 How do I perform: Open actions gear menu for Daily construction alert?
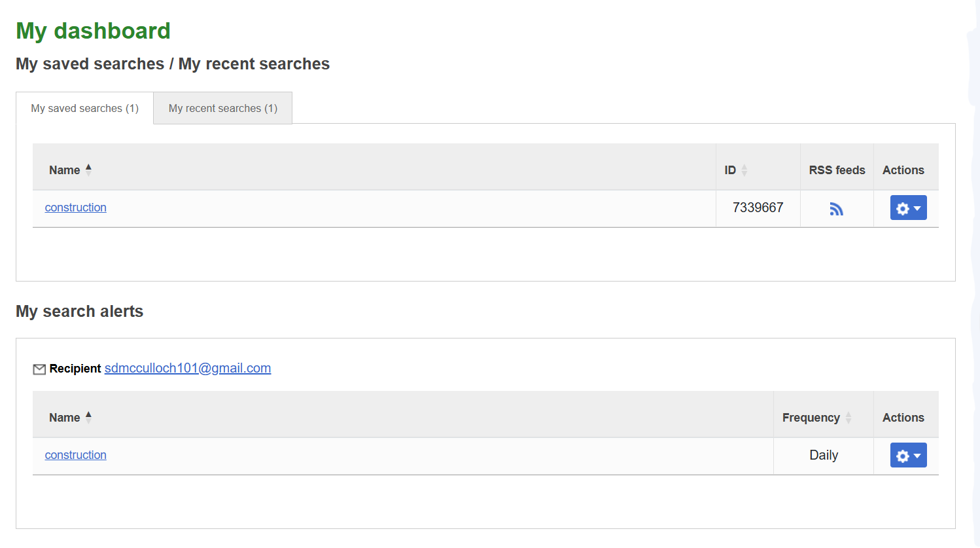[x=908, y=455]
